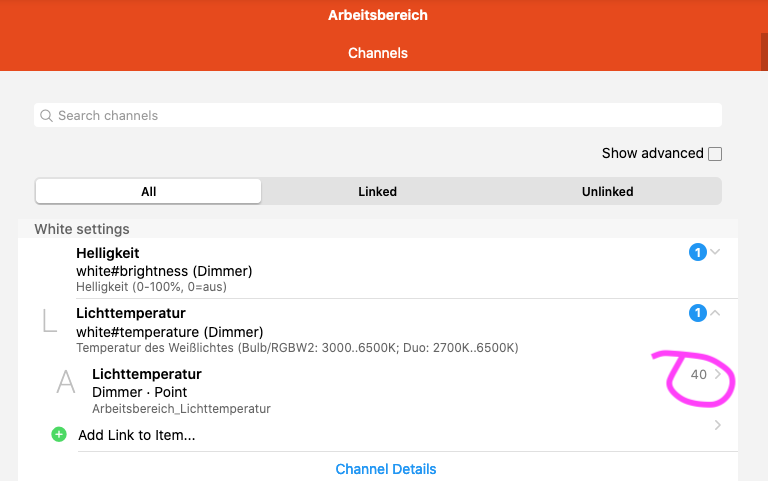Switch to the Linked filter tab

[377, 191]
